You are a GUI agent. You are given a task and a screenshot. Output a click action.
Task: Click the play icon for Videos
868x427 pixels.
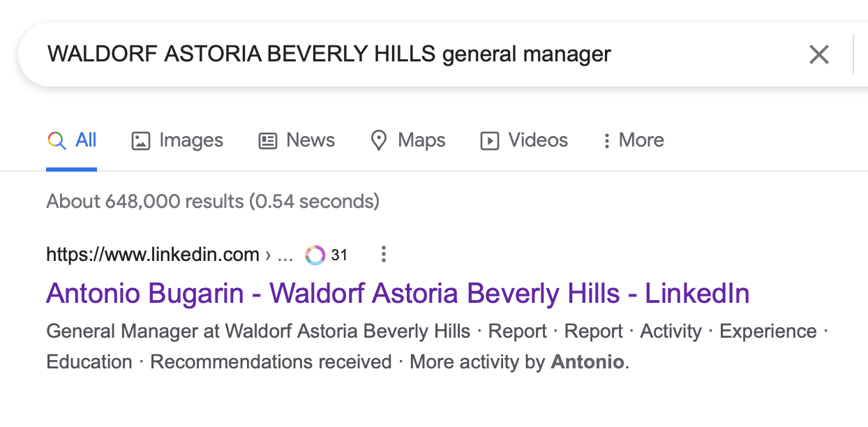point(490,141)
